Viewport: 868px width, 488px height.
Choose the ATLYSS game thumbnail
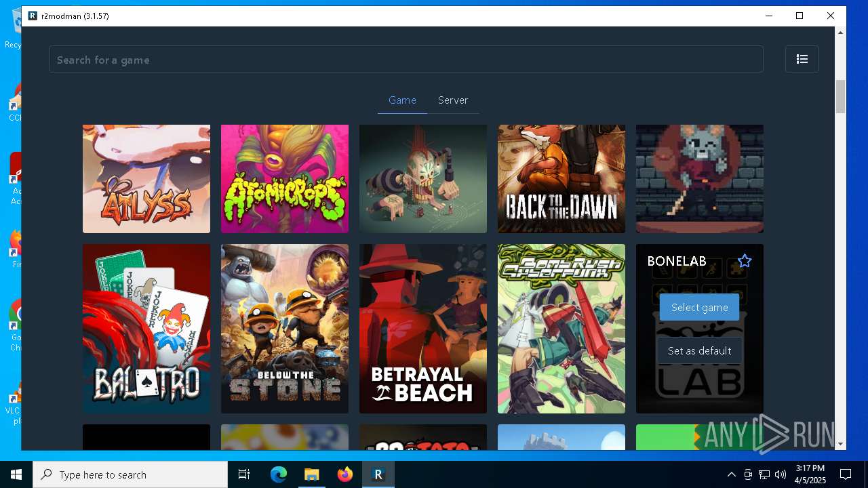[146, 178]
